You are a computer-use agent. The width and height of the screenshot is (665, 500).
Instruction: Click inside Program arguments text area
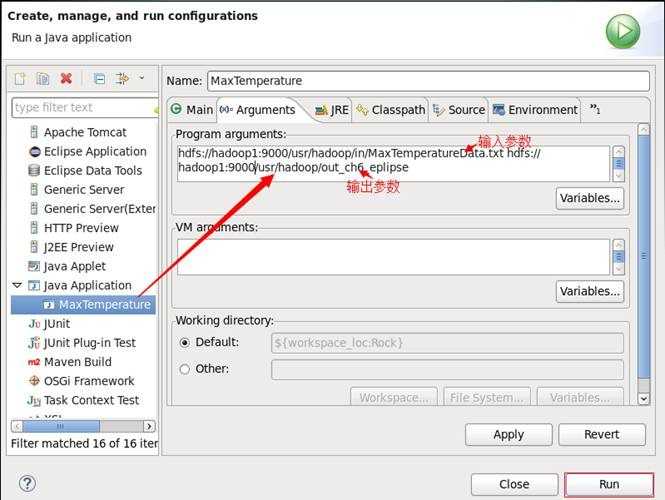pos(393,164)
